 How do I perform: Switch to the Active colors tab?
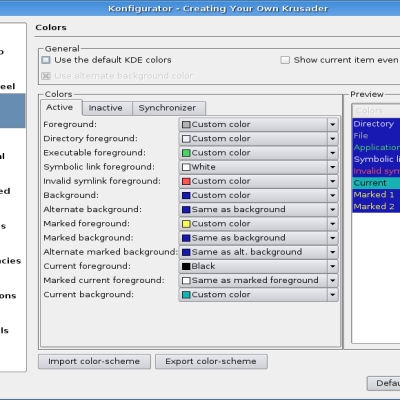(x=61, y=107)
